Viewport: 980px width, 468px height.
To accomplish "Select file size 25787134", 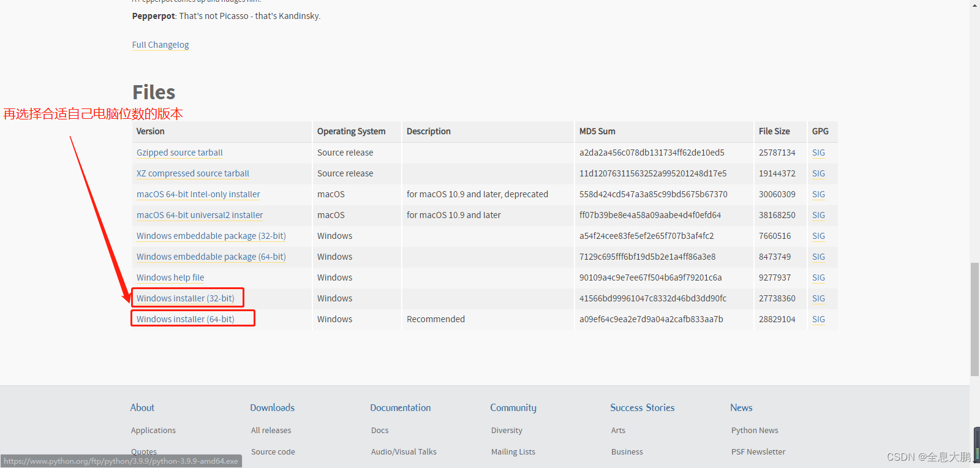I will coord(777,153).
